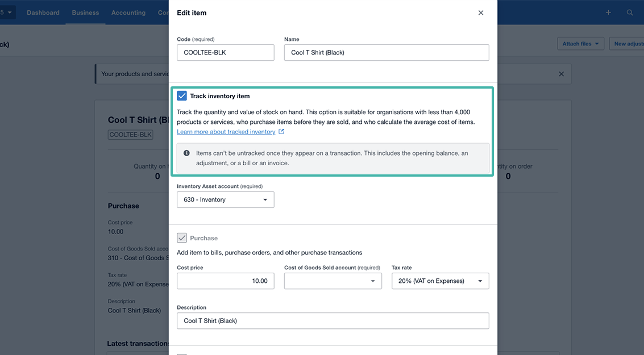The height and width of the screenshot is (355, 644).
Task: Click the New adjustment button
Action: coord(628,44)
